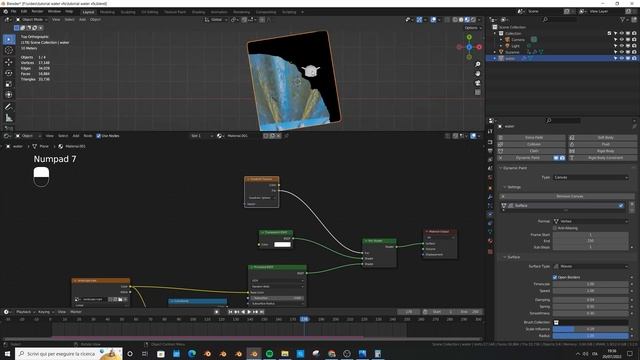Click the Remove Canvas button
The width and height of the screenshot is (640, 360).
coord(566,196)
